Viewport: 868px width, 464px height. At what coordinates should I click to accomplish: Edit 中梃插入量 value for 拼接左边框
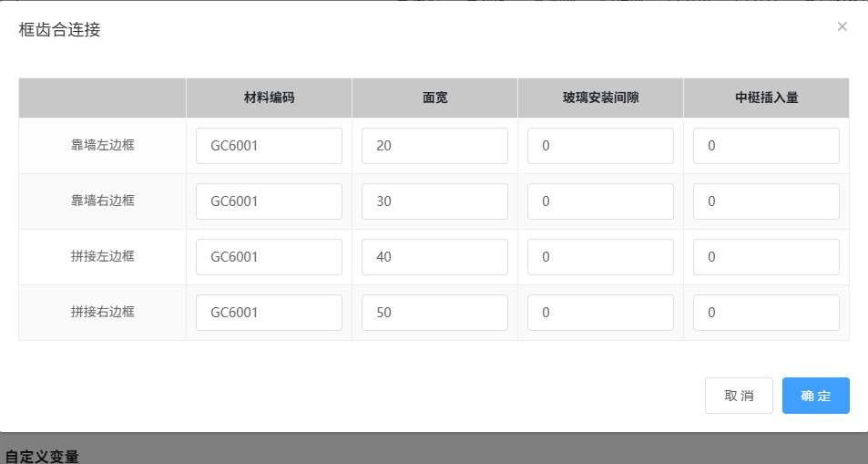click(x=766, y=257)
